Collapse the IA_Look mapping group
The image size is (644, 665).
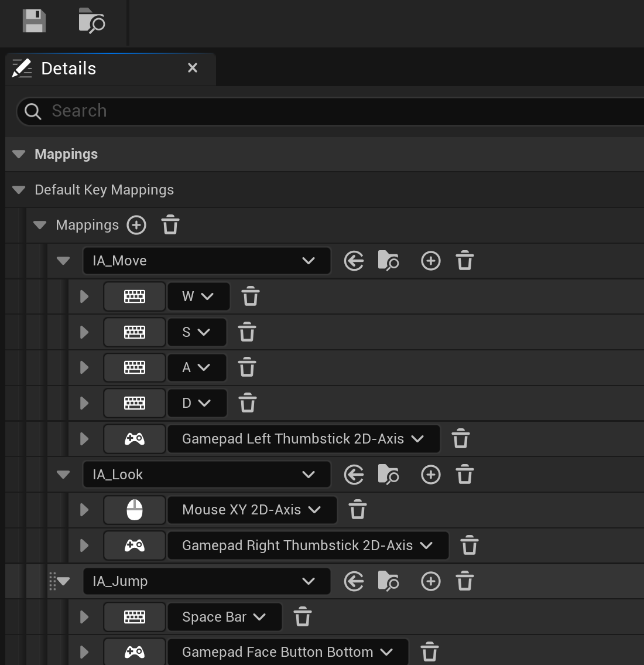[63, 474]
